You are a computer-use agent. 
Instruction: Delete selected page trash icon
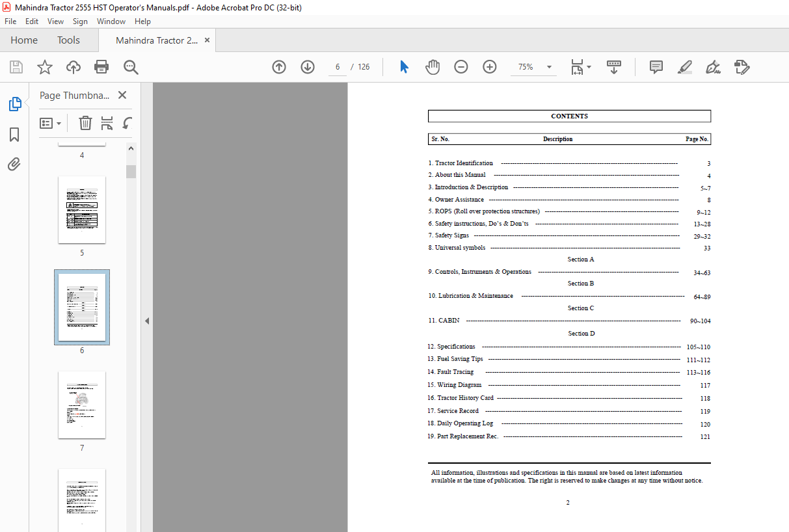pyautogui.click(x=85, y=123)
